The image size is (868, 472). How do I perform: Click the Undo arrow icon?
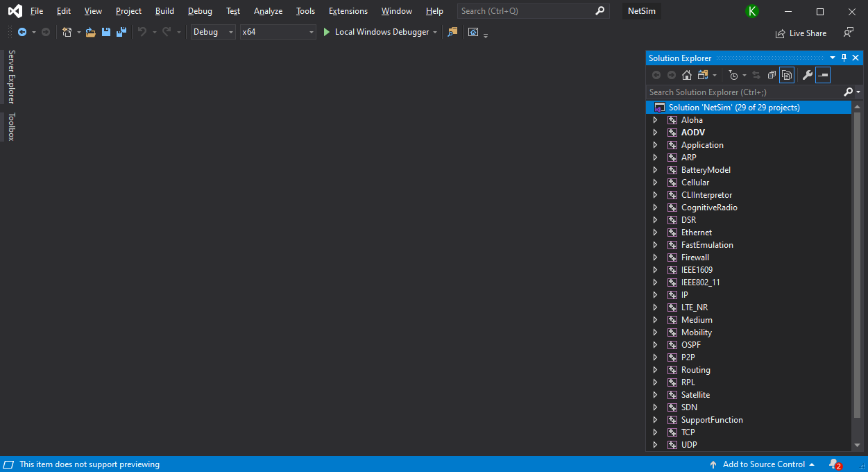point(142,32)
